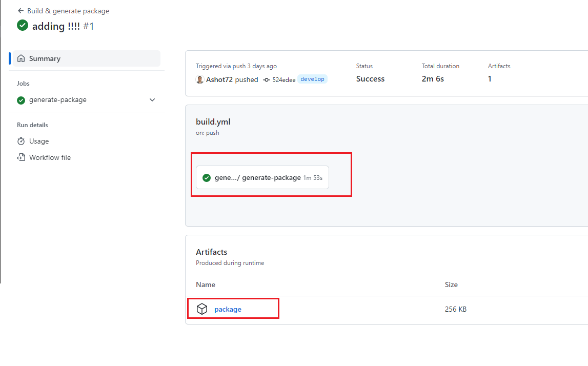Click the commit icon before 524edee

(267, 80)
